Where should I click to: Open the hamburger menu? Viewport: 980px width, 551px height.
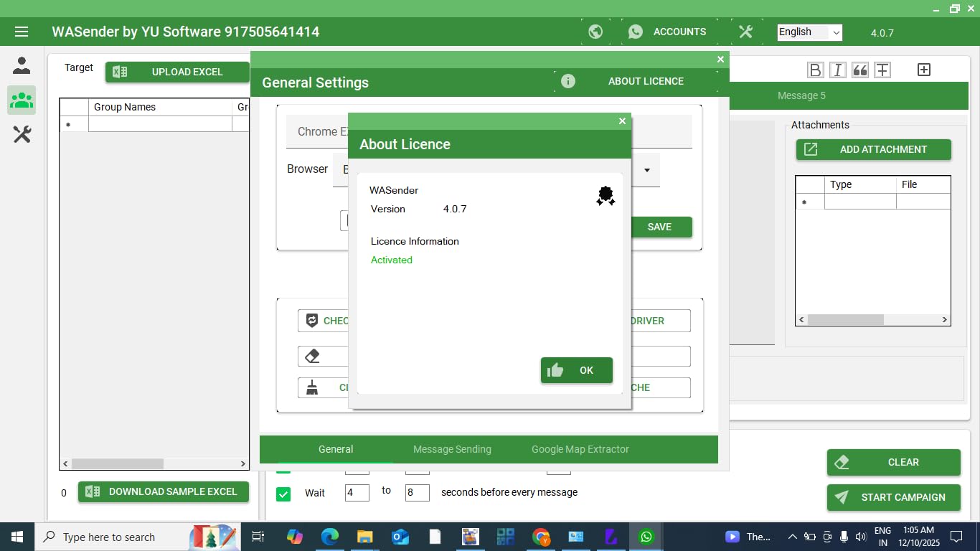[21, 32]
